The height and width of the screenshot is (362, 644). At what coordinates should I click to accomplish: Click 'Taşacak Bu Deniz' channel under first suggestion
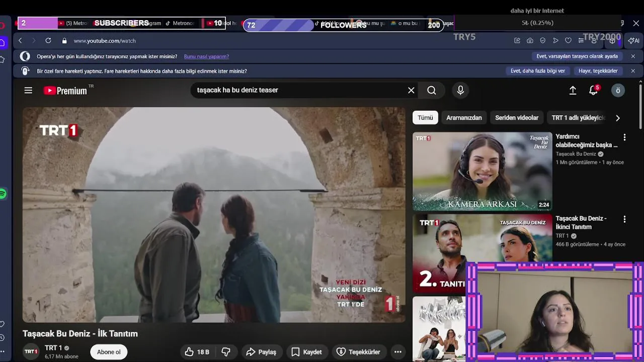coord(576,154)
